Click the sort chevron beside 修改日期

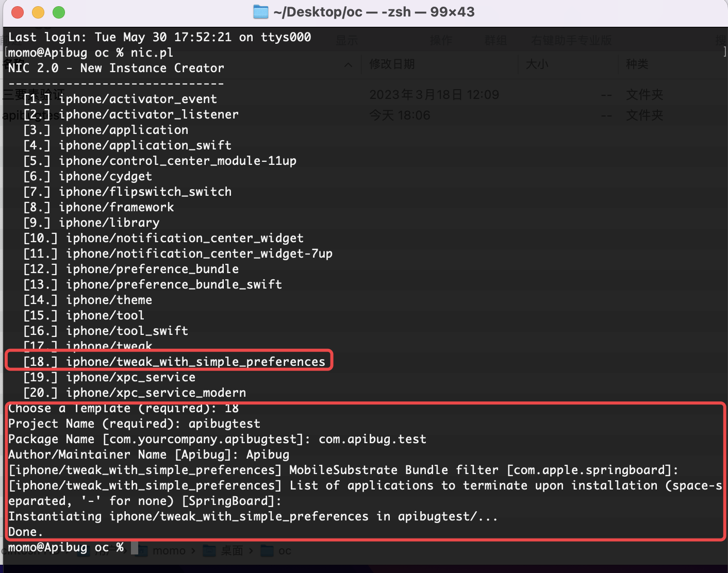tap(349, 64)
